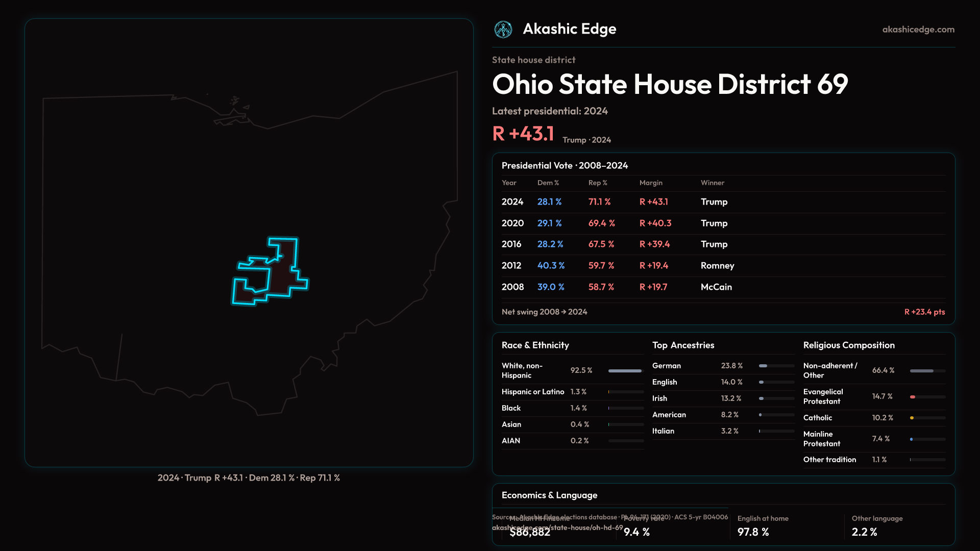Click the Race & Ethnicity heading
The height and width of the screenshot is (551, 980).
point(535,345)
